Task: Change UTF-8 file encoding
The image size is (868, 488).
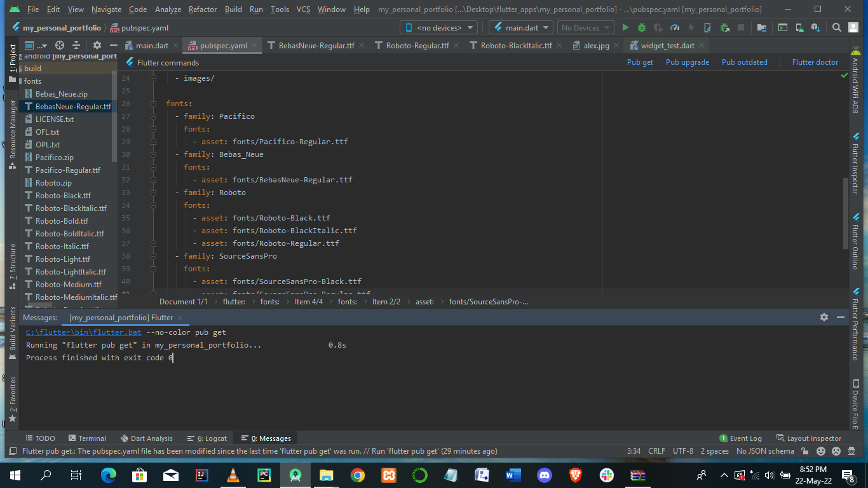Action: (683, 451)
